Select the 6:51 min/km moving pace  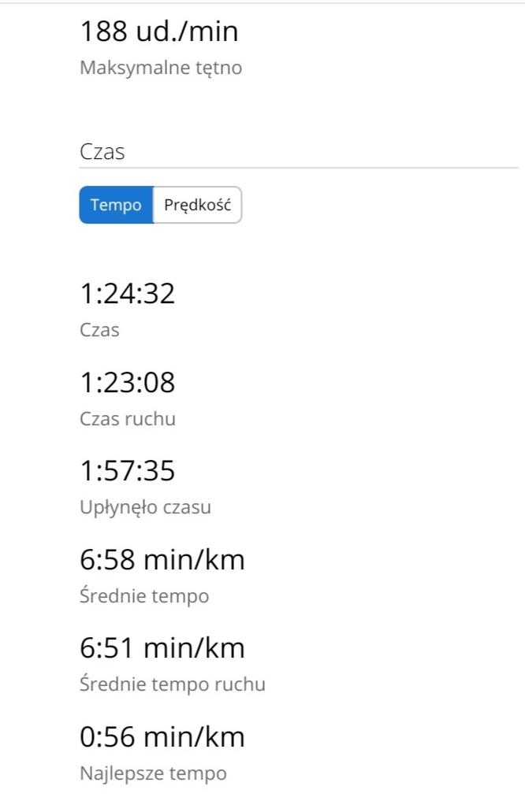pyautogui.click(x=162, y=648)
